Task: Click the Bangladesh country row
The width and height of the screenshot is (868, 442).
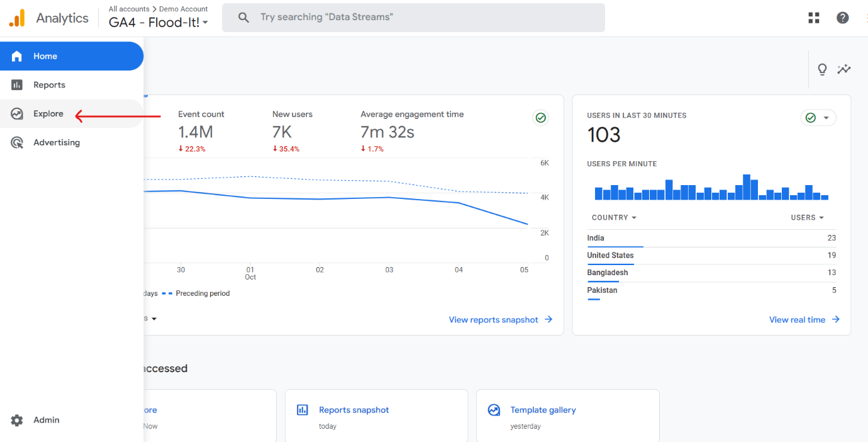Action: click(711, 273)
